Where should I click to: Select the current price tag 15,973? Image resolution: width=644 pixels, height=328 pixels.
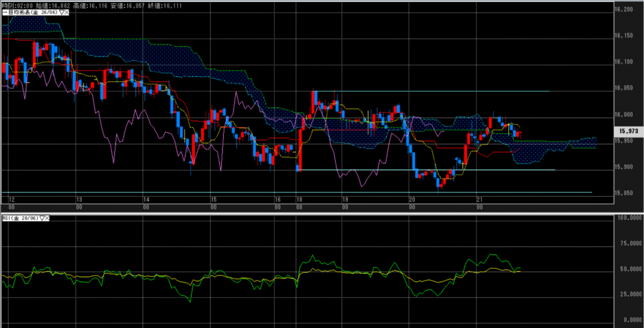click(628, 131)
